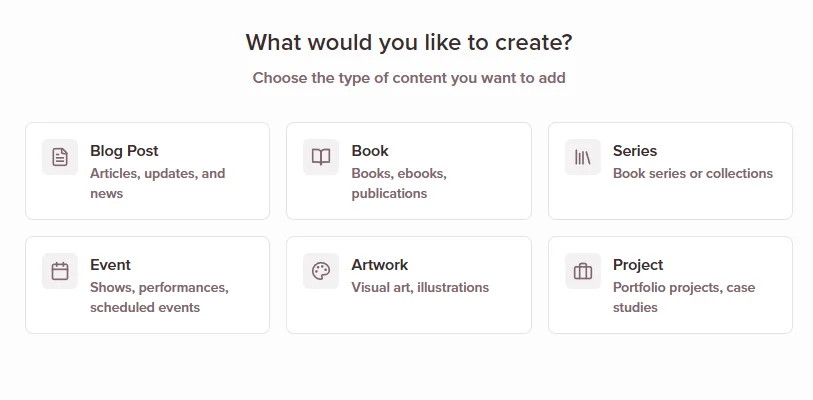Pick the "Series" title label

click(635, 151)
